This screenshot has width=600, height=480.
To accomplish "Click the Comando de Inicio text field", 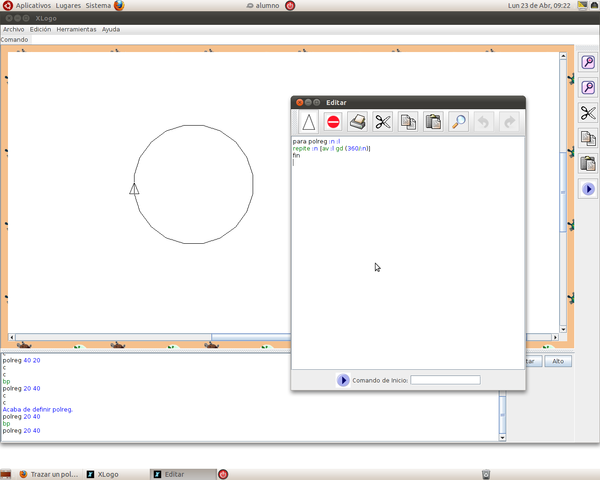I will point(445,380).
